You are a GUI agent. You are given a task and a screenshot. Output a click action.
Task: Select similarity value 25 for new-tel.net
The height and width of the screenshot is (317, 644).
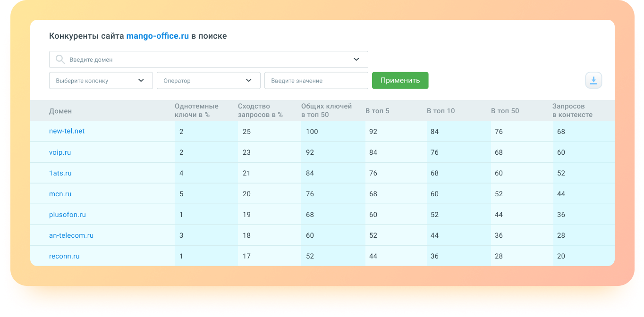coord(246,132)
